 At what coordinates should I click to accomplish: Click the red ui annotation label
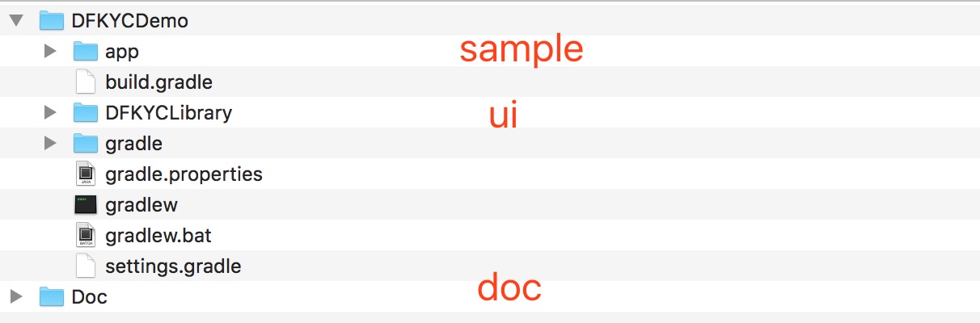click(503, 117)
